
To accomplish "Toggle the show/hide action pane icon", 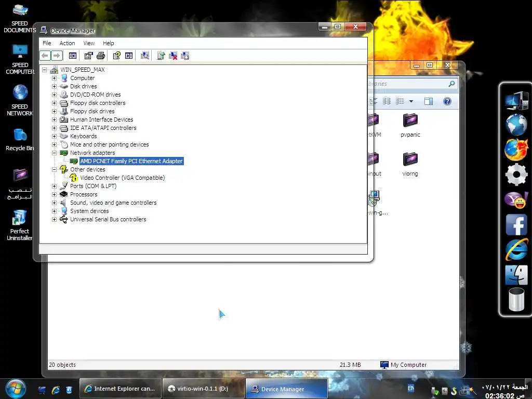I will click(129, 56).
